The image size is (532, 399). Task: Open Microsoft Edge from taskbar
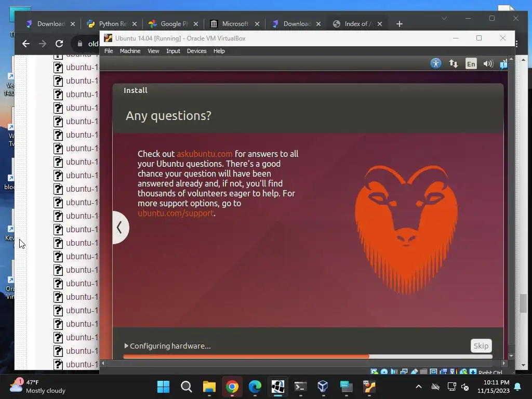point(255,387)
